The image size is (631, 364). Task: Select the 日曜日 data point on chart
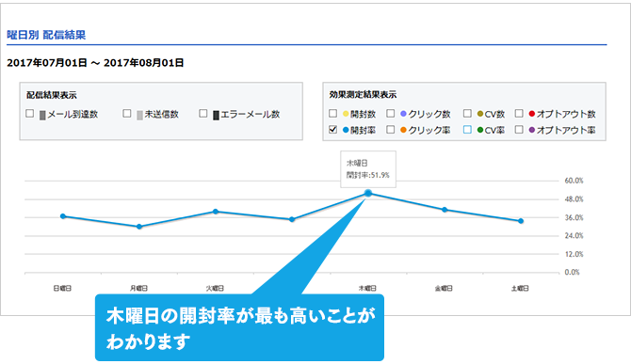pyautogui.click(x=63, y=216)
